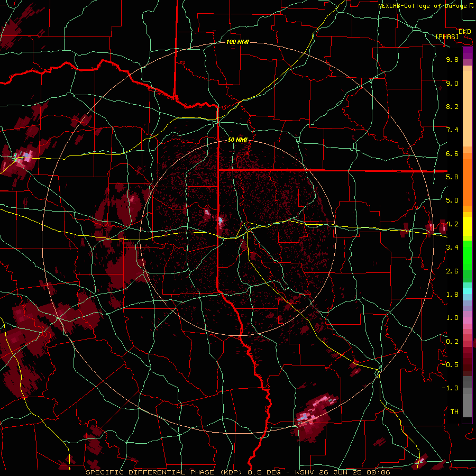
Task: Click the KSHV KDP product caption at bottom
Action: (237, 472)
